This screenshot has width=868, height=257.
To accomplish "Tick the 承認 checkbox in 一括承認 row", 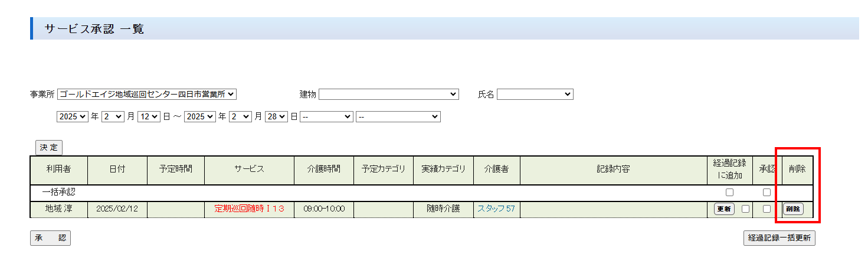I will point(767,192).
